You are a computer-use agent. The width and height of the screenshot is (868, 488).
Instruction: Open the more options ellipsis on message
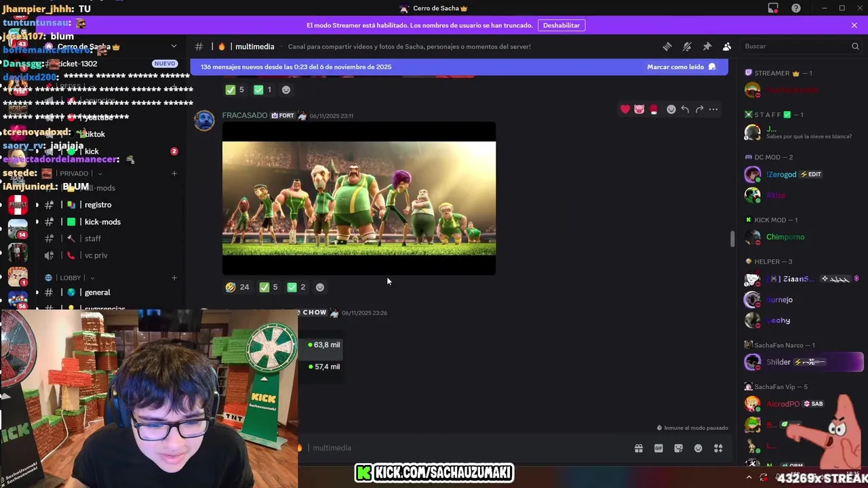[713, 109]
